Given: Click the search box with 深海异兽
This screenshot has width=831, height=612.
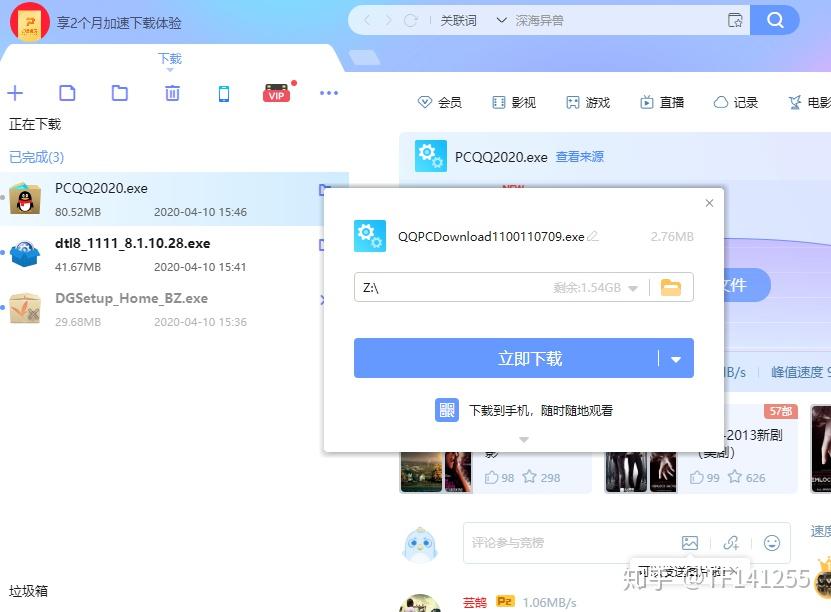Looking at the screenshot, I should click(x=617, y=21).
